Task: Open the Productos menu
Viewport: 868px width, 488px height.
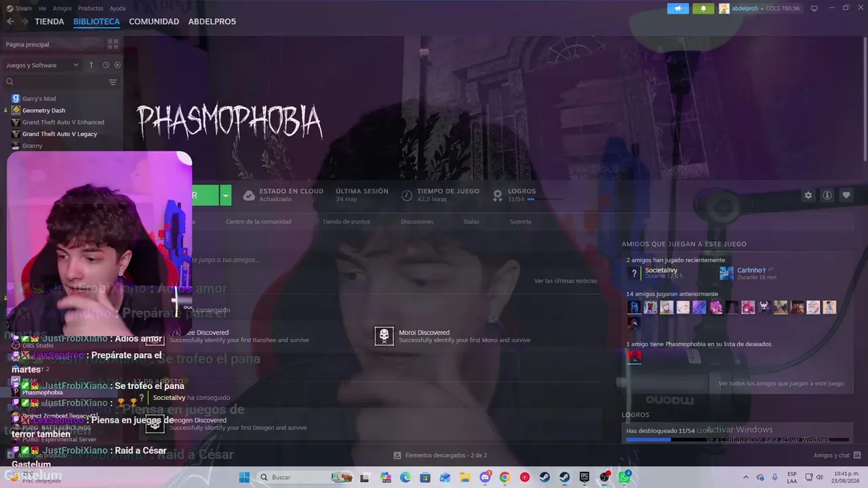Action: pos(91,8)
